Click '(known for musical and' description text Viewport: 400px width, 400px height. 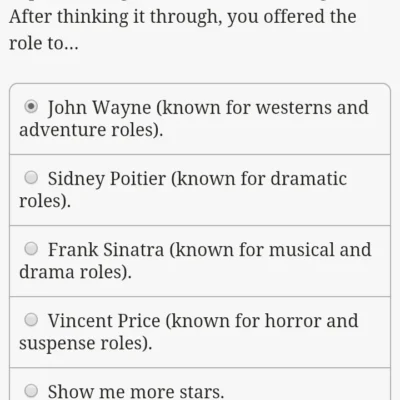tap(270, 250)
